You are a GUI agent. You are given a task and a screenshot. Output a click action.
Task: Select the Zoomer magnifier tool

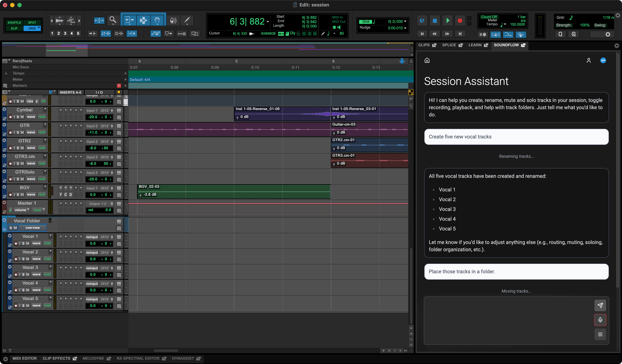(113, 20)
